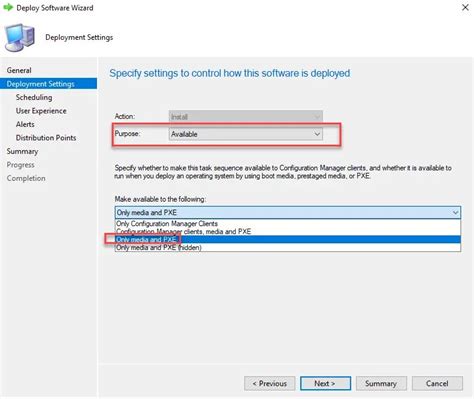
Task: Switch to the Alerts page
Action: click(25, 124)
